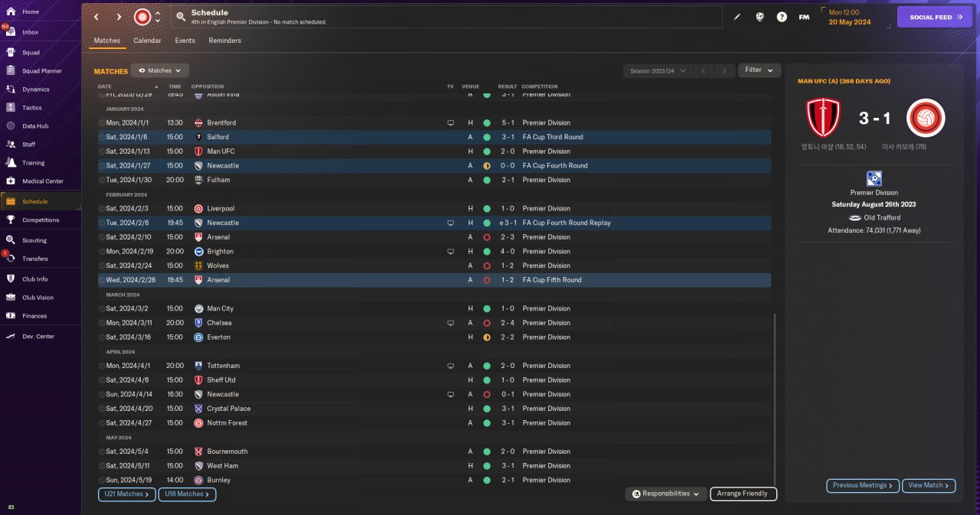The height and width of the screenshot is (515, 980).
Task: Open the Filter dropdown
Action: tap(759, 70)
